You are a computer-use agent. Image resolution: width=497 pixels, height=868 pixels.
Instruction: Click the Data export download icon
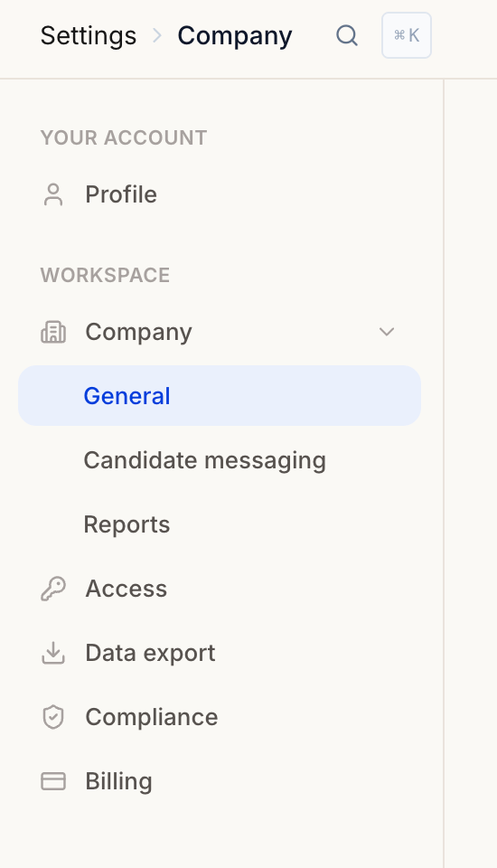pos(53,653)
